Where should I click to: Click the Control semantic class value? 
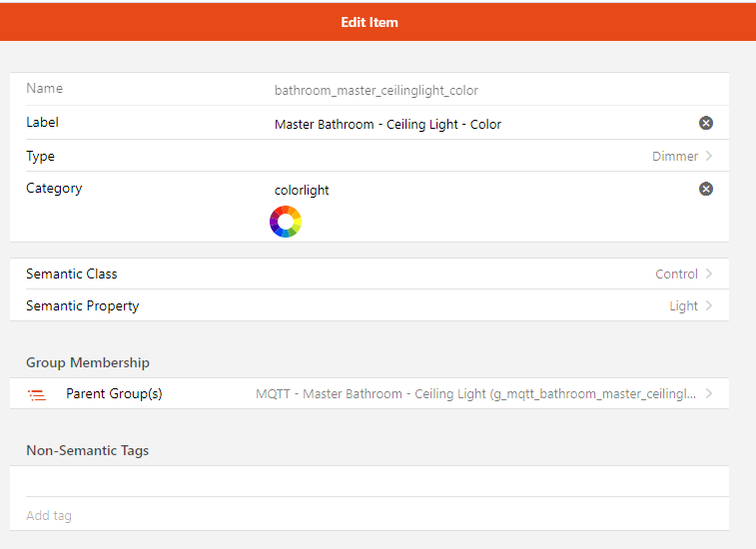(x=676, y=274)
